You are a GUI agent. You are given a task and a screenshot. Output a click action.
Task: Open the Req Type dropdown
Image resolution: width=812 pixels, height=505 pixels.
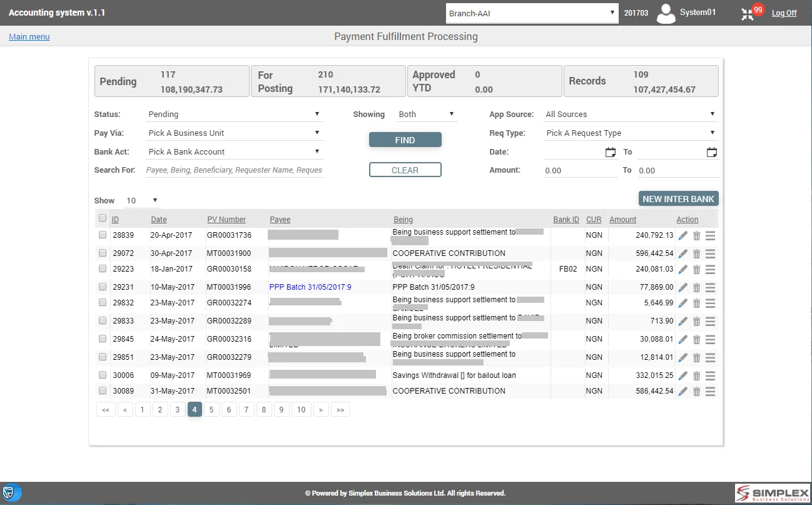(631, 133)
